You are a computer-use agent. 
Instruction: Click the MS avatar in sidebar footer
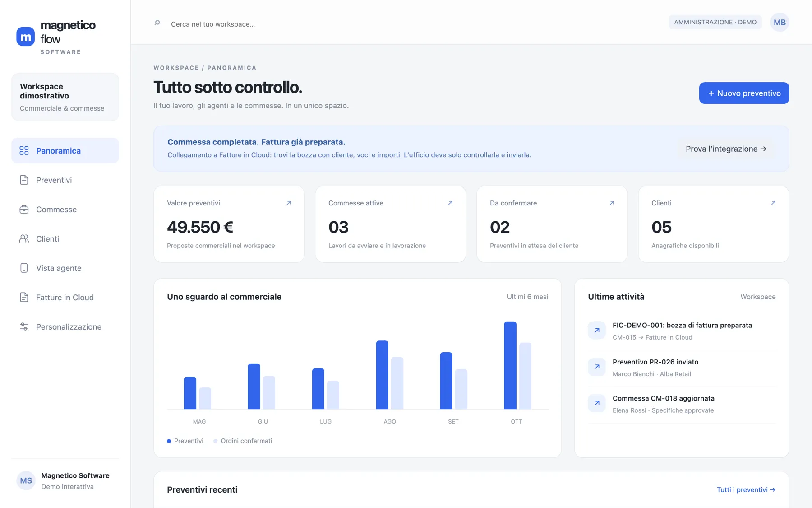point(26,480)
